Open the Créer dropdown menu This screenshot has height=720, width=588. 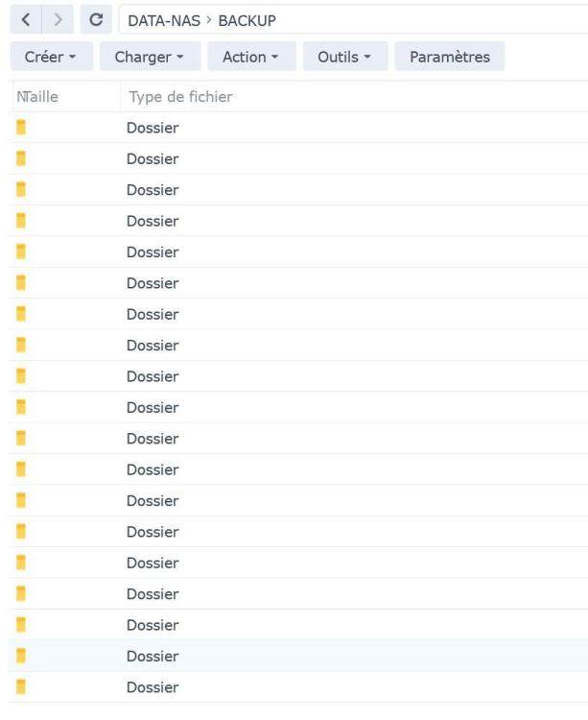[52, 57]
